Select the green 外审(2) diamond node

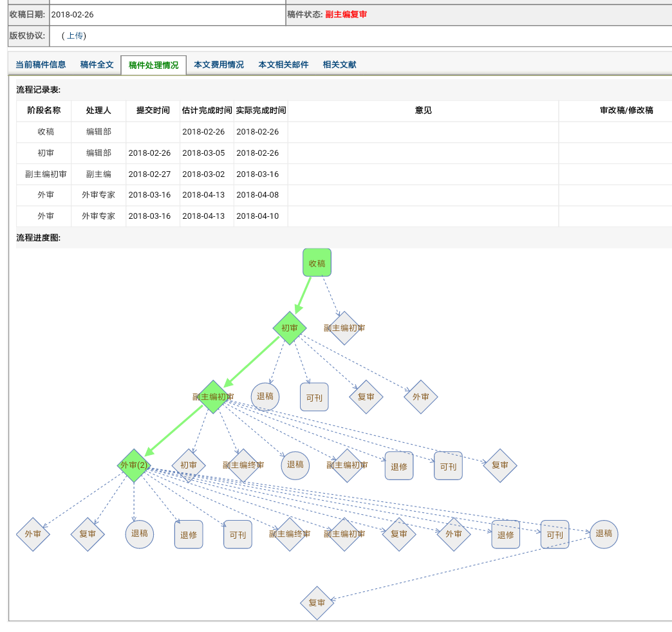134,465
